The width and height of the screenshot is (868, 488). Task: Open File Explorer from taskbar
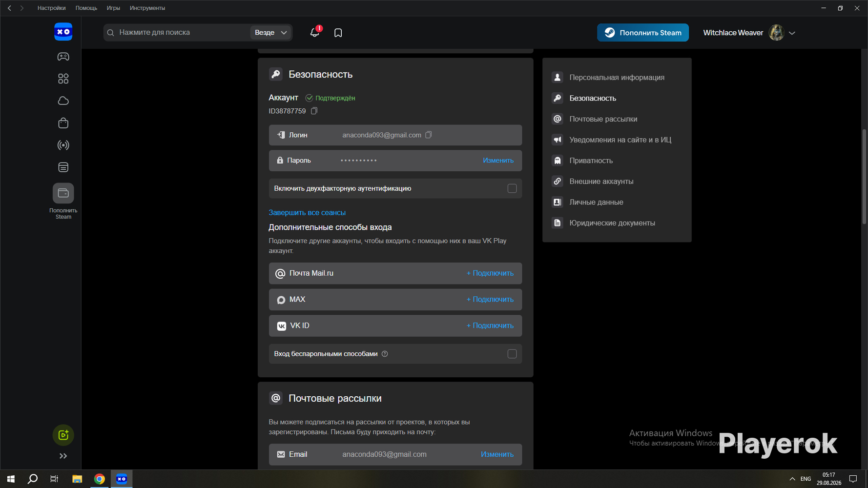tap(77, 479)
